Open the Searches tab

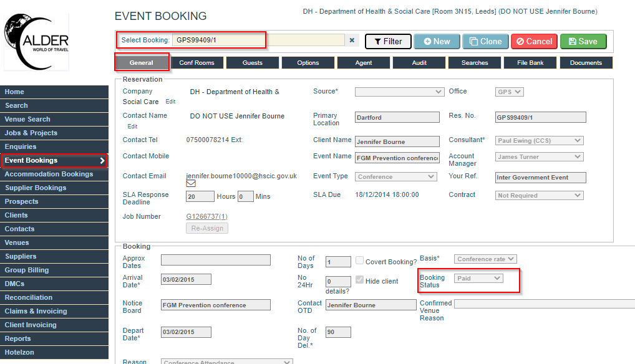475,63
